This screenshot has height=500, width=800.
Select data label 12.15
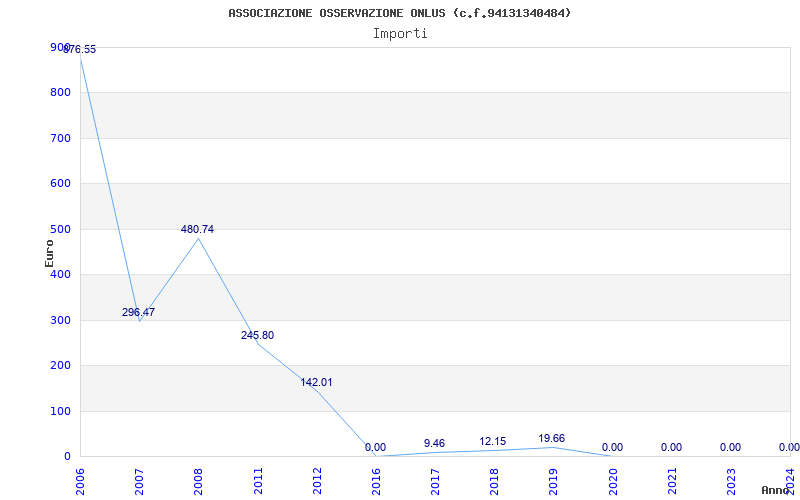point(493,441)
